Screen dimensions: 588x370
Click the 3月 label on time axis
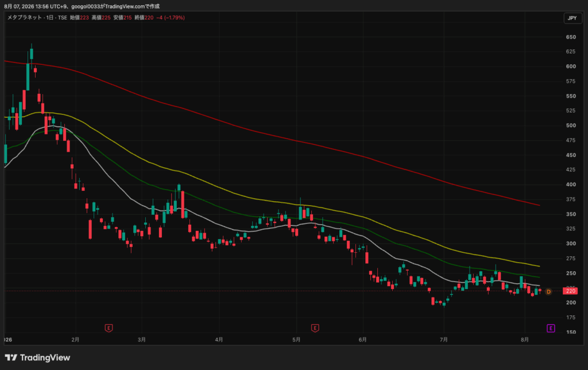tap(142, 340)
